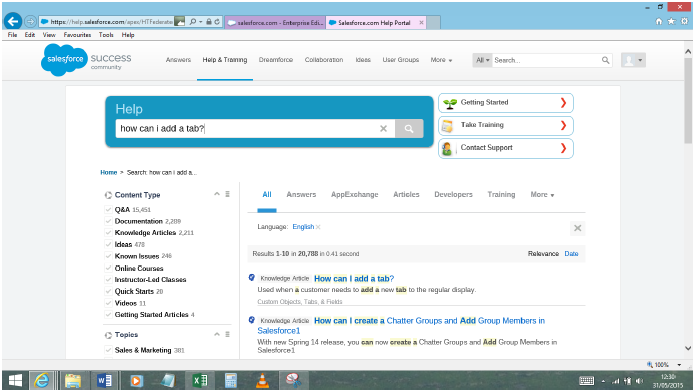Image resolution: width=694 pixels, height=392 pixels.
Task: Click the Getting Started plant icon
Action: [x=450, y=103]
